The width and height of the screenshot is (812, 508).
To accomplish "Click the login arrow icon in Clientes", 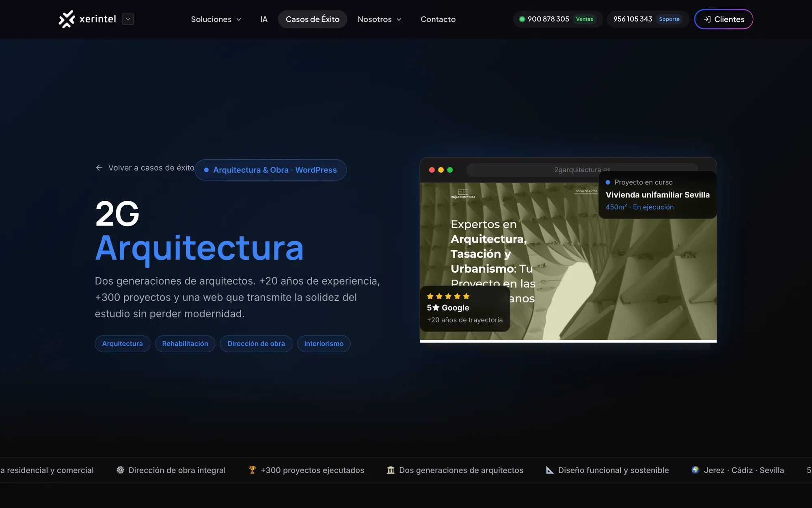I will [707, 19].
